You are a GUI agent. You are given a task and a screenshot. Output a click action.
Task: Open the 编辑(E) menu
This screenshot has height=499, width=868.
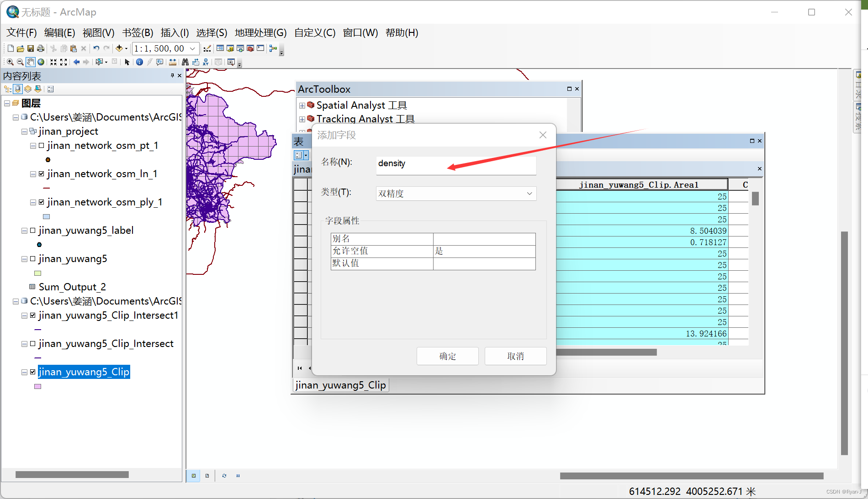click(59, 33)
